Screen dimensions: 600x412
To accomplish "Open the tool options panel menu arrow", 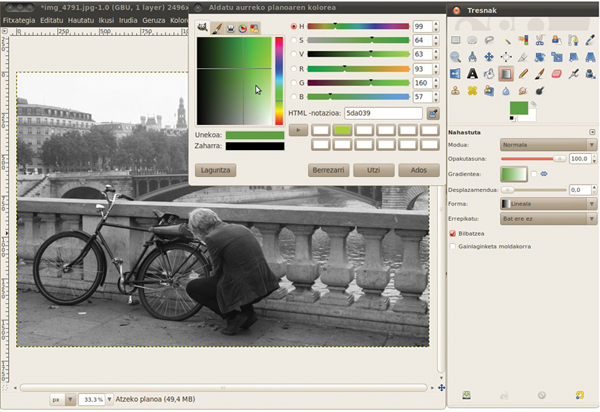I will [592, 132].
